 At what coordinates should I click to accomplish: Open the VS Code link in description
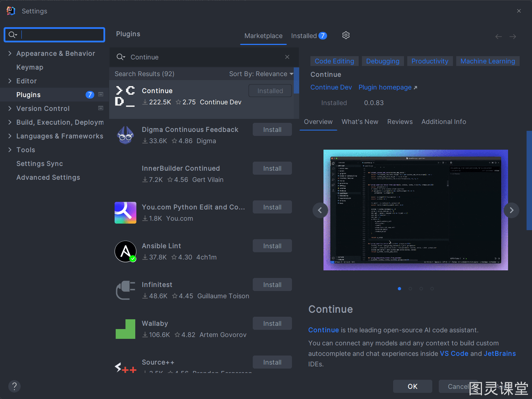coord(454,354)
